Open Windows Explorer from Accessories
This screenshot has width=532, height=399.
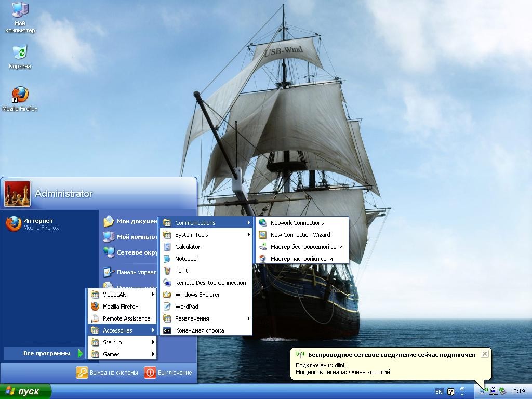(x=206, y=295)
